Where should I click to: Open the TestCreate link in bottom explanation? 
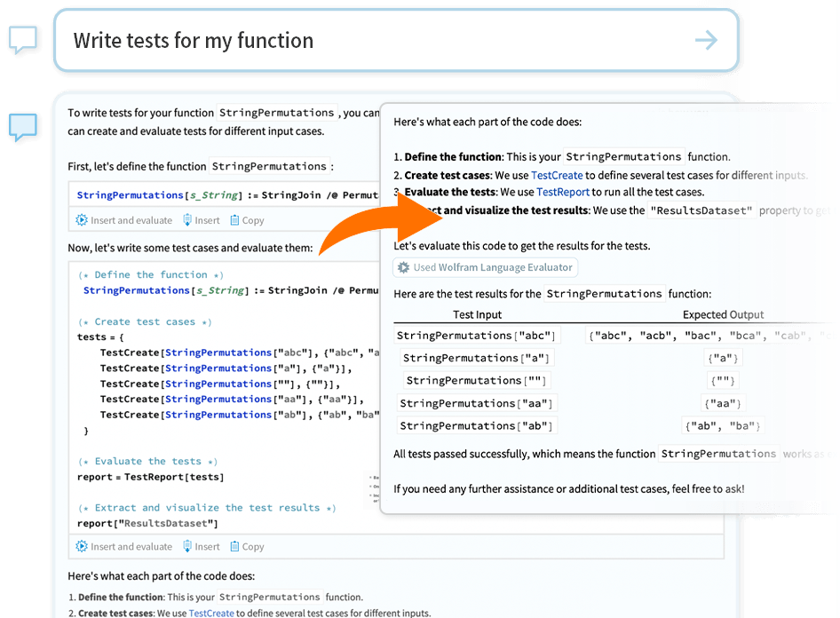click(x=211, y=613)
